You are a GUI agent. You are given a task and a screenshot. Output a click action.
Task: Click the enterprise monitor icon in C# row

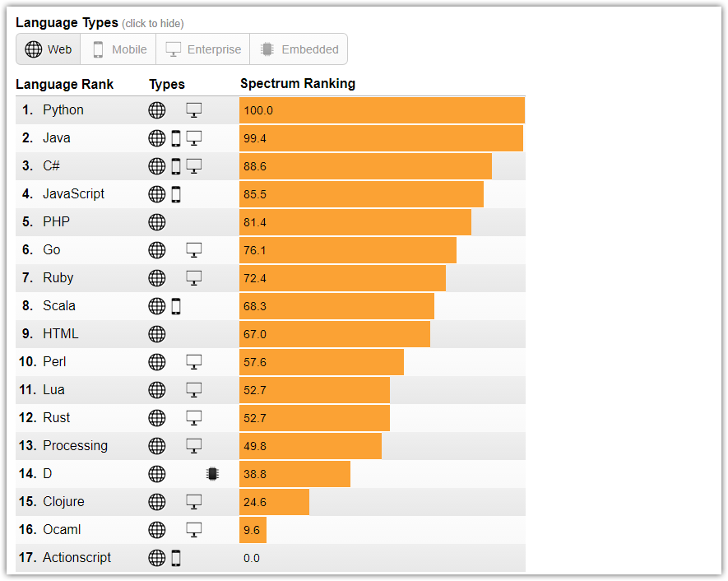tap(194, 166)
